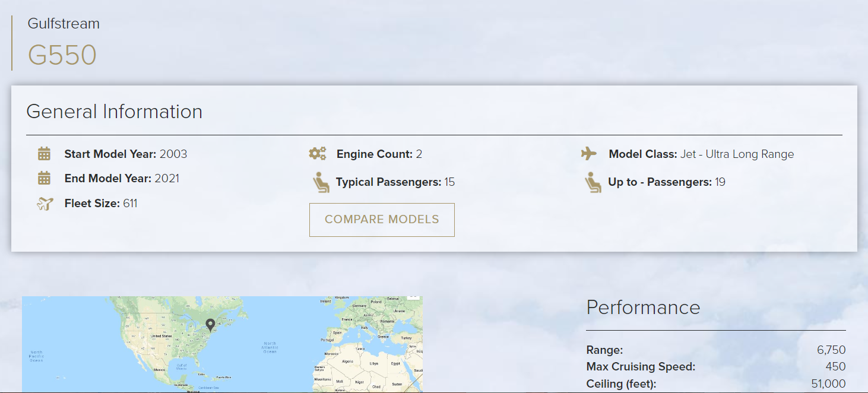Click the General Information heading
The height and width of the screenshot is (393, 868).
[x=115, y=112]
